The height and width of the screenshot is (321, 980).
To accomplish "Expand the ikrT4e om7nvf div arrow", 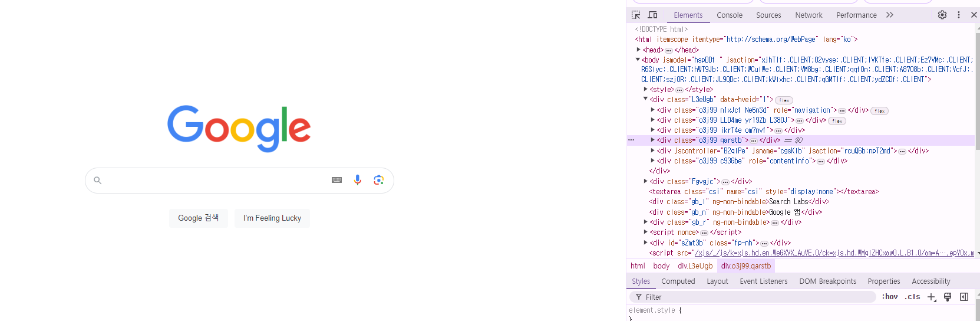I will tap(653, 130).
